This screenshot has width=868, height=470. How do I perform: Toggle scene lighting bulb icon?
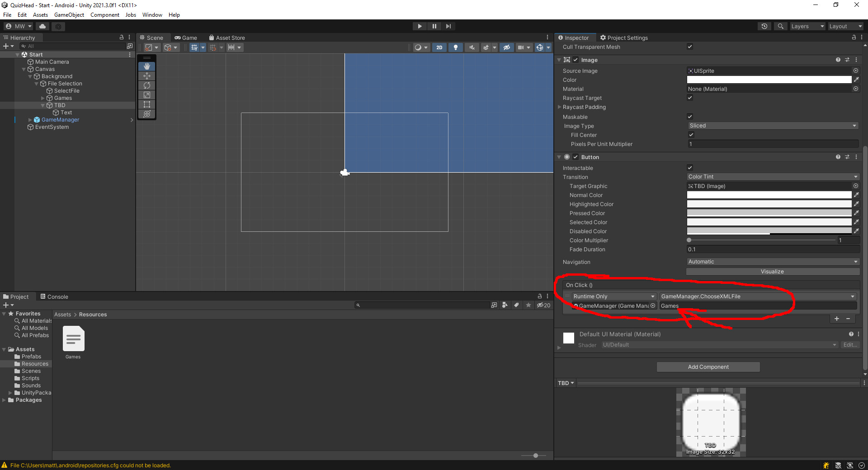coord(455,47)
